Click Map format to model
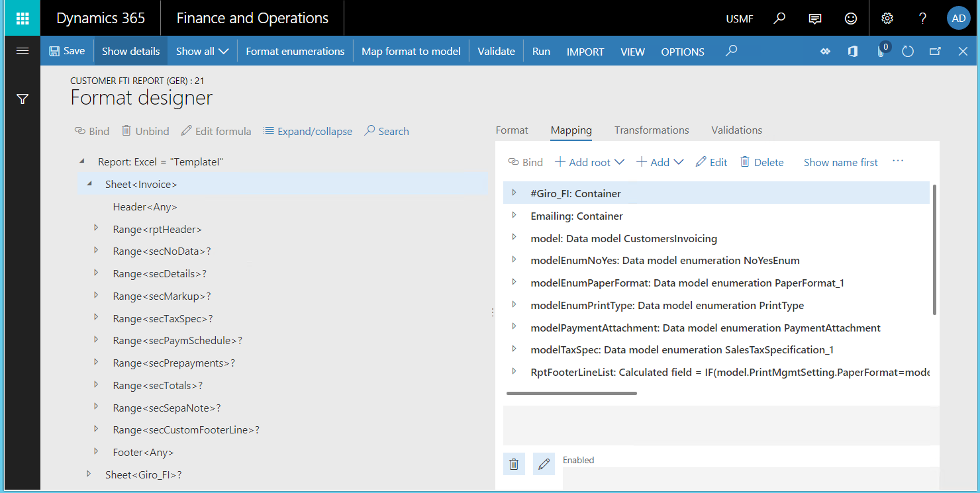Screen dimensions: 980x493 coord(411,51)
